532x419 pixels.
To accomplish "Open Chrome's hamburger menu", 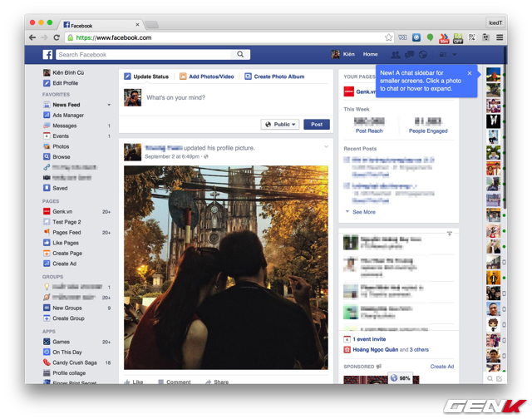I will 500,37.
